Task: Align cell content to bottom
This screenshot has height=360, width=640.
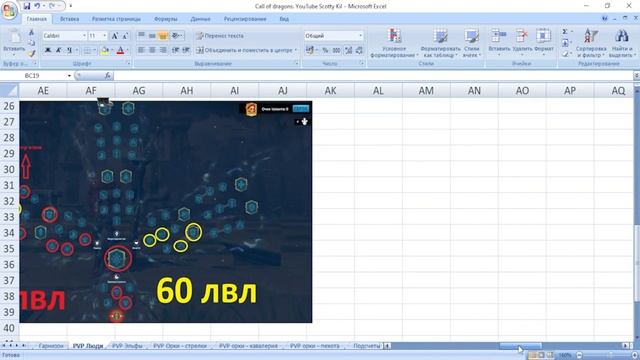Action: [162, 36]
